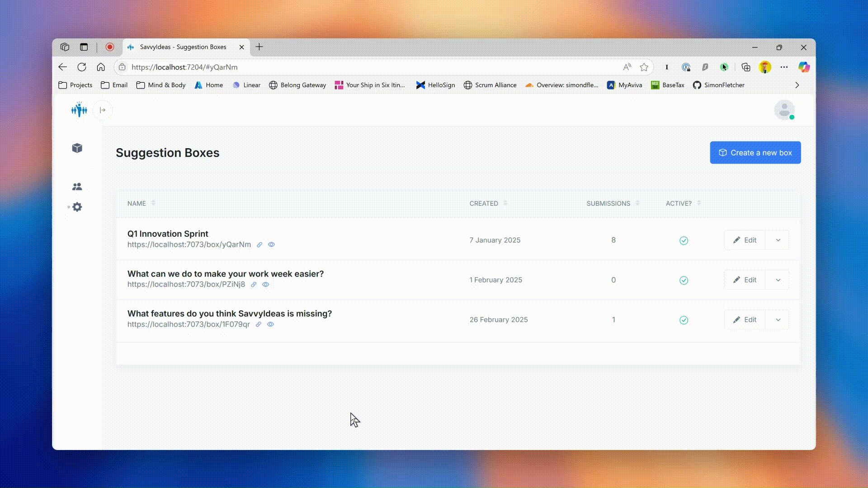Preview the Q1 Innovation Sprint box

[x=271, y=244]
